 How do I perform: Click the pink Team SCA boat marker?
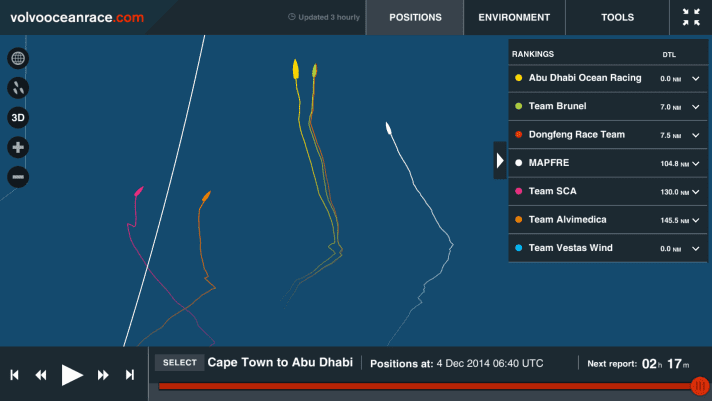tap(139, 191)
